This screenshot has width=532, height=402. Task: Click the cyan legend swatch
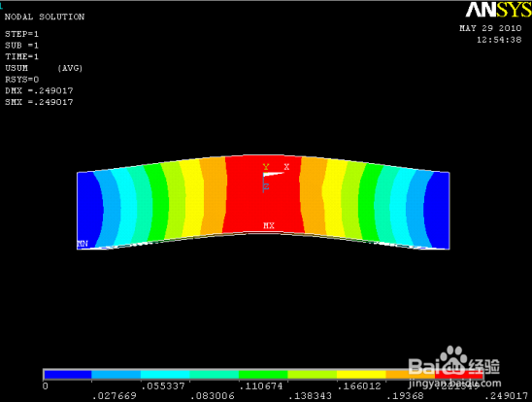pos(165,375)
